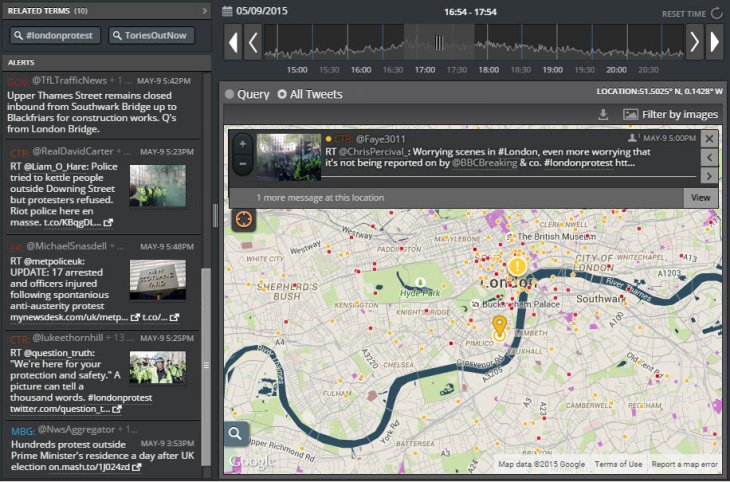Click the large yellow map pin marker
Viewport: 730px width, 482px height.
tap(517, 267)
